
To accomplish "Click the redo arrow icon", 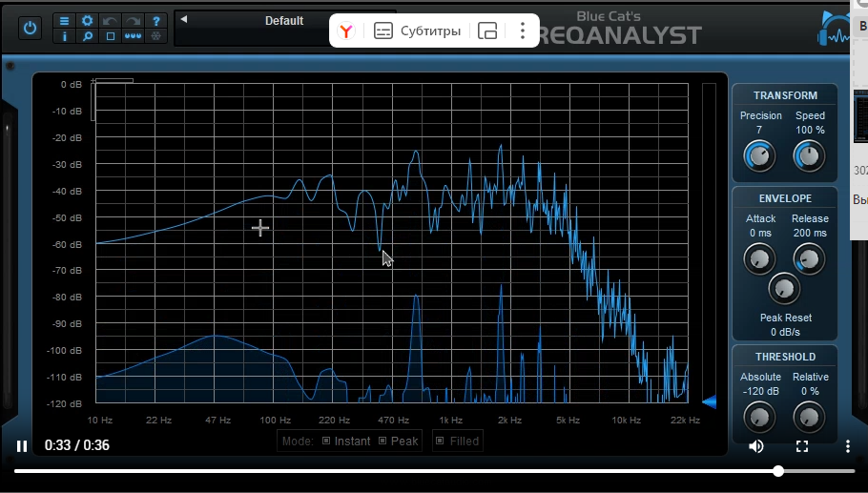I will [x=133, y=21].
